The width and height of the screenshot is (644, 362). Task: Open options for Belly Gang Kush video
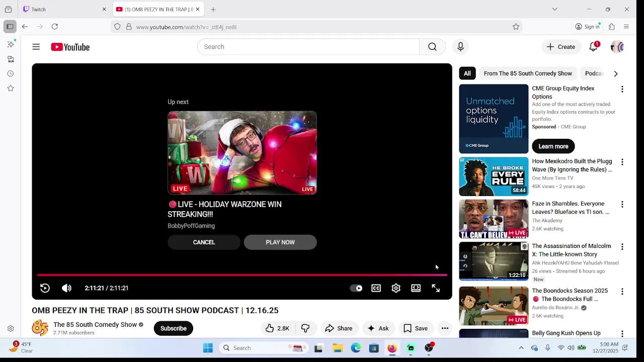click(622, 333)
